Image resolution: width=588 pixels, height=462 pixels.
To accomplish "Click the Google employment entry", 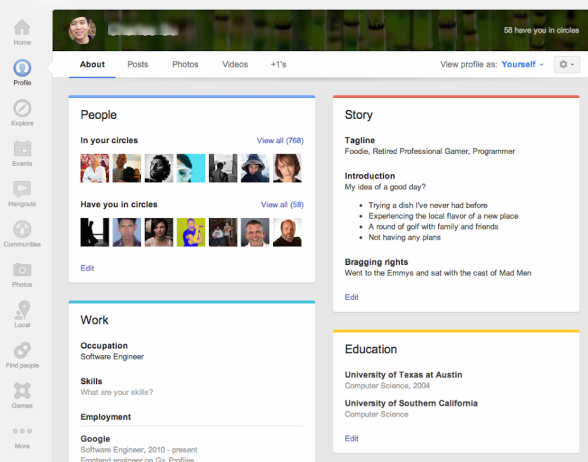I will click(95, 439).
